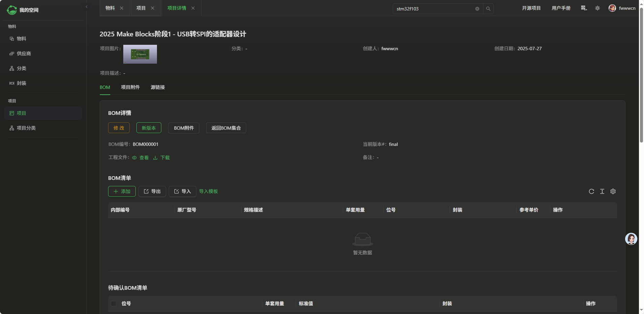644x314 pixels.
Task: Open table column settings gear
Action: pyautogui.click(x=613, y=191)
